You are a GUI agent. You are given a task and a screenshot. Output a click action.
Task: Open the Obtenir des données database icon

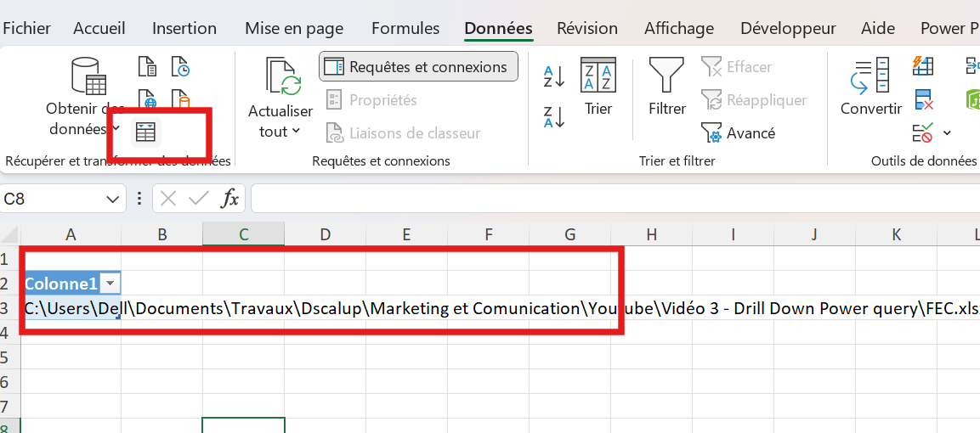88,76
